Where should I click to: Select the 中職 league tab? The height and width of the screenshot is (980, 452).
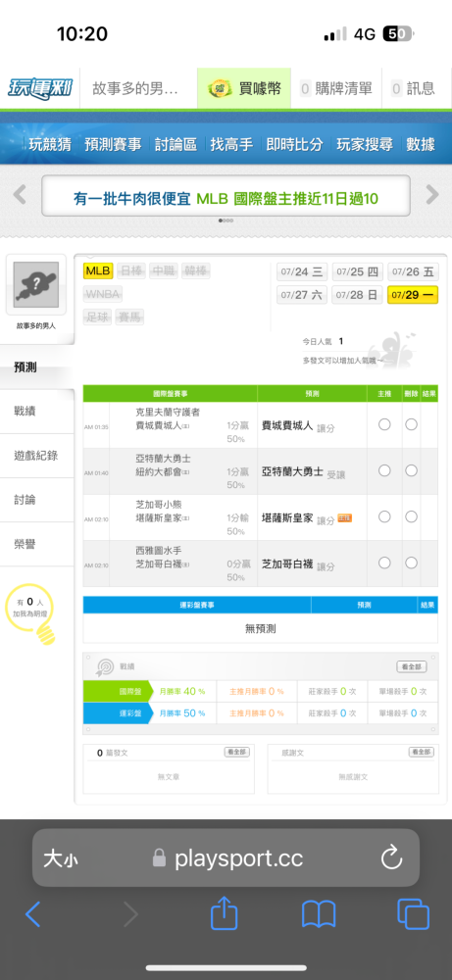[x=163, y=271]
